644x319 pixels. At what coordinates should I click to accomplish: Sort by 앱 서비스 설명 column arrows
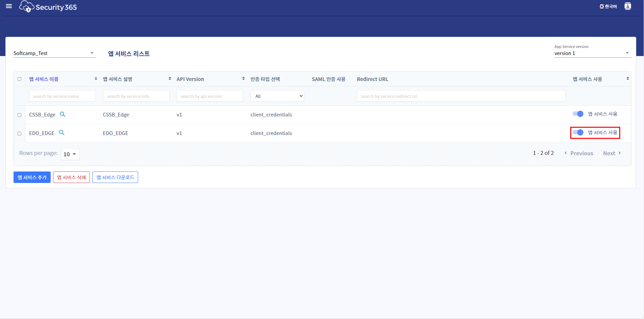point(170,79)
